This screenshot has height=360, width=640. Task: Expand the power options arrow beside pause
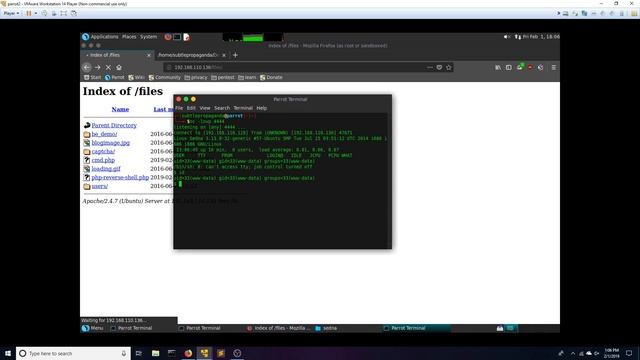coord(36,13)
